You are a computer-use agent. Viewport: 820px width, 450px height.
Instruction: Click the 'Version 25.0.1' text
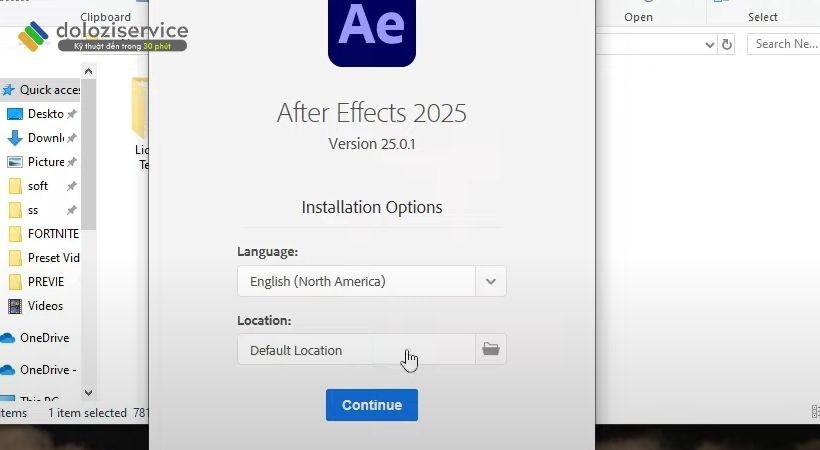(x=372, y=144)
